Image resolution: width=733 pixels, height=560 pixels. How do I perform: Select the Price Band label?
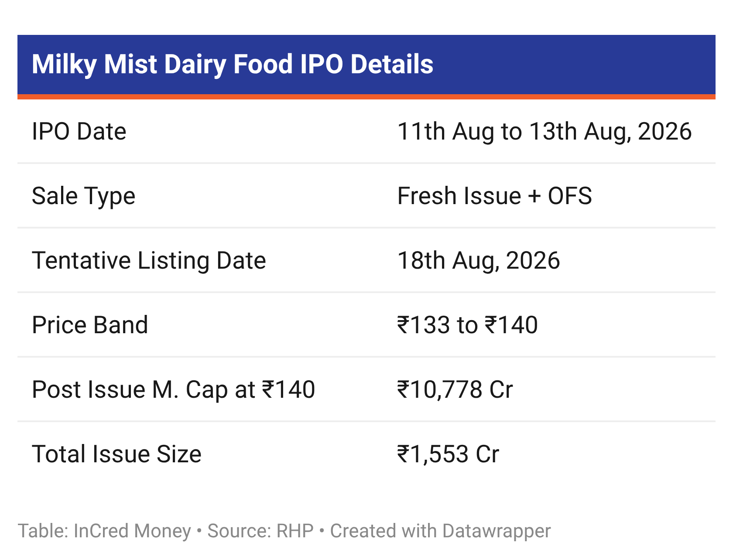tap(90, 325)
